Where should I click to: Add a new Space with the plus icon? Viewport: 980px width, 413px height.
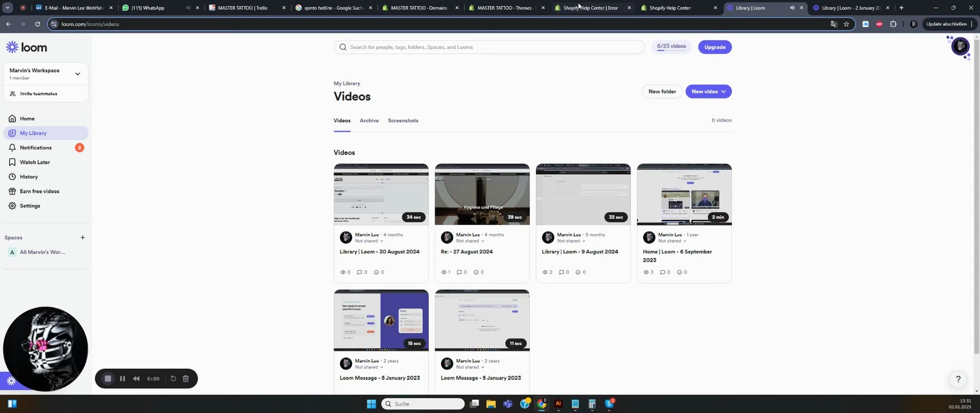click(82, 237)
